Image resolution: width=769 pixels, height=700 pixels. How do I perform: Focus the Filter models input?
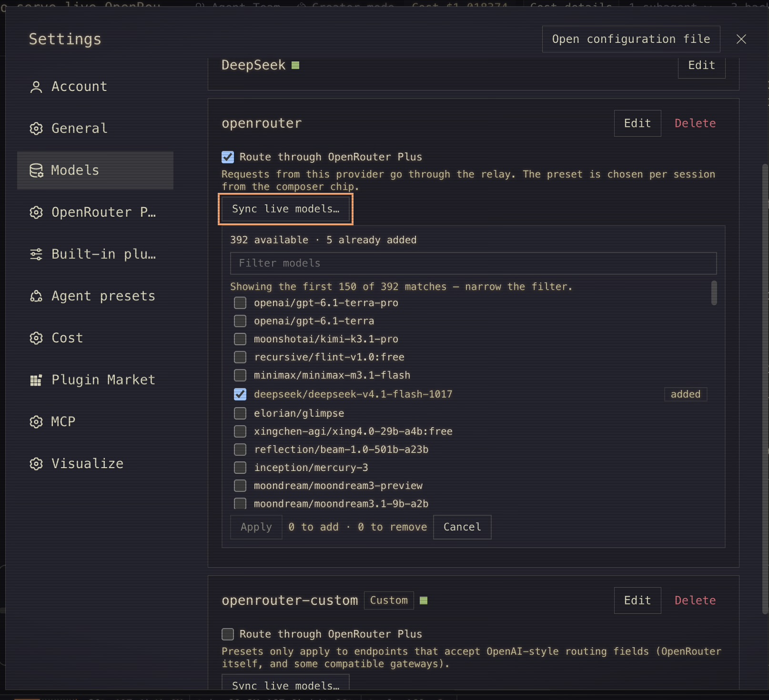pyautogui.click(x=473, y=263)
